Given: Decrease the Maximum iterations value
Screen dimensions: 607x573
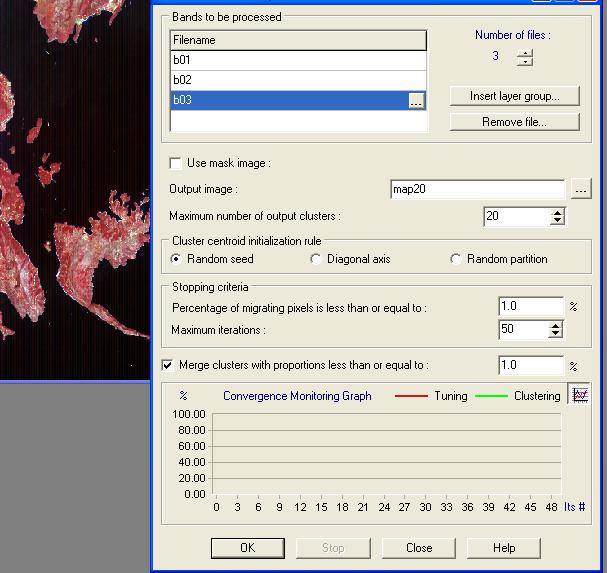Looking at the screenshot, I should (556, 334).
